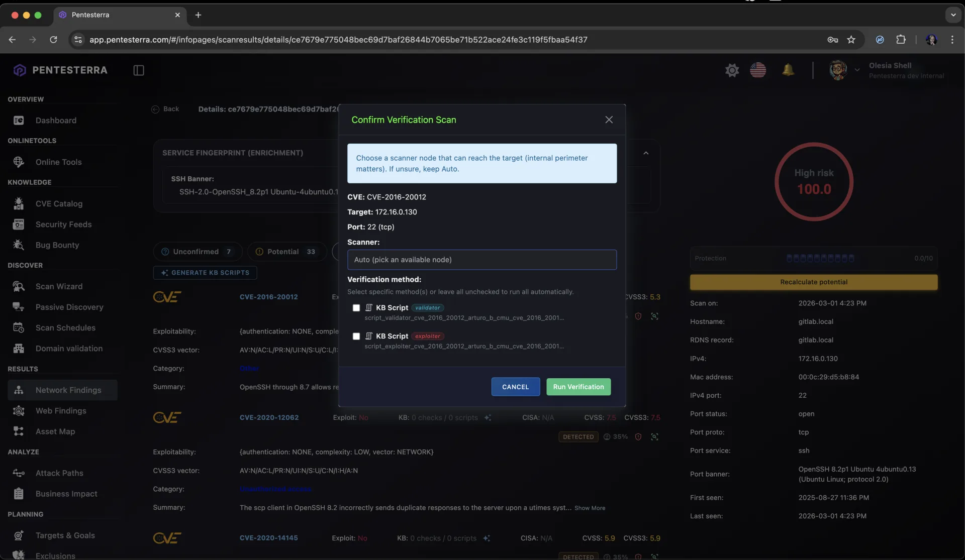This screenshot has height=560, width=965.
Task: Toggle the Unconfirmed findings filter
Action: click(x=197, y=251)
